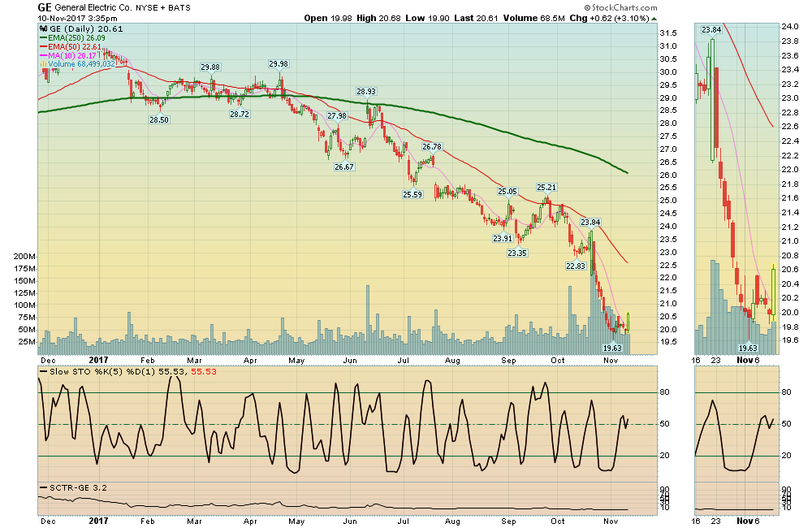Click the 28.93 peak price label

click(366, 91)
